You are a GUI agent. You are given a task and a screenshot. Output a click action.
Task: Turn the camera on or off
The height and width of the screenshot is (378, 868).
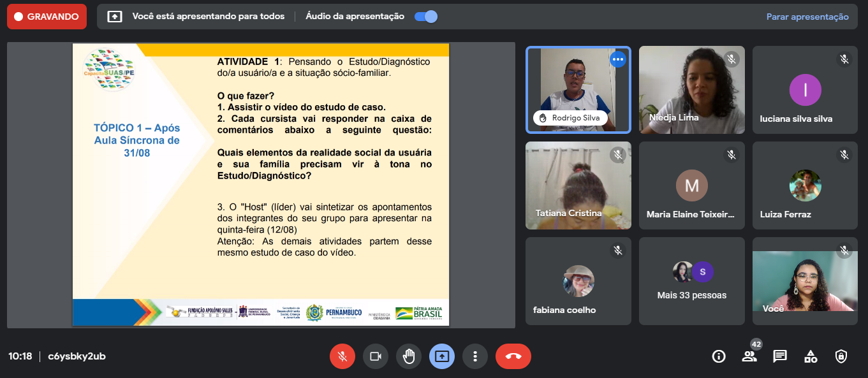pos(376,356)
